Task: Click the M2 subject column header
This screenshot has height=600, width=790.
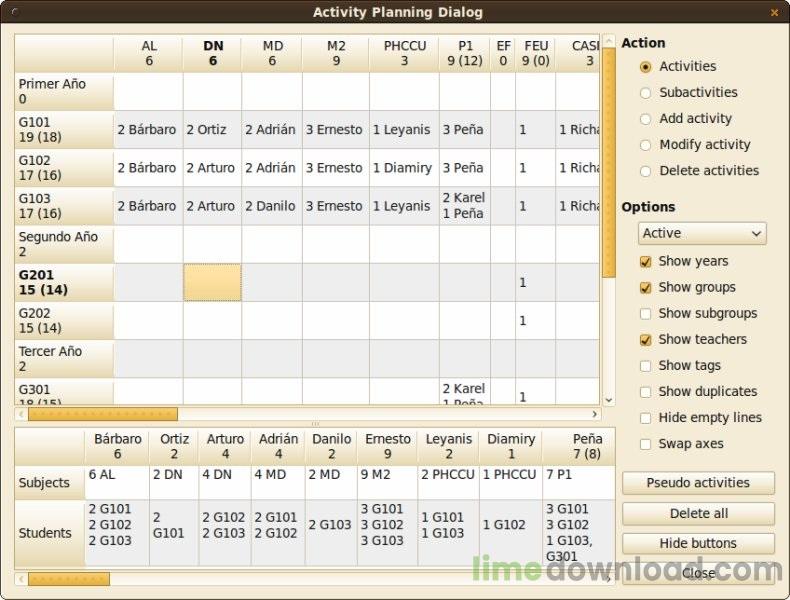Action: coord(336,53)
